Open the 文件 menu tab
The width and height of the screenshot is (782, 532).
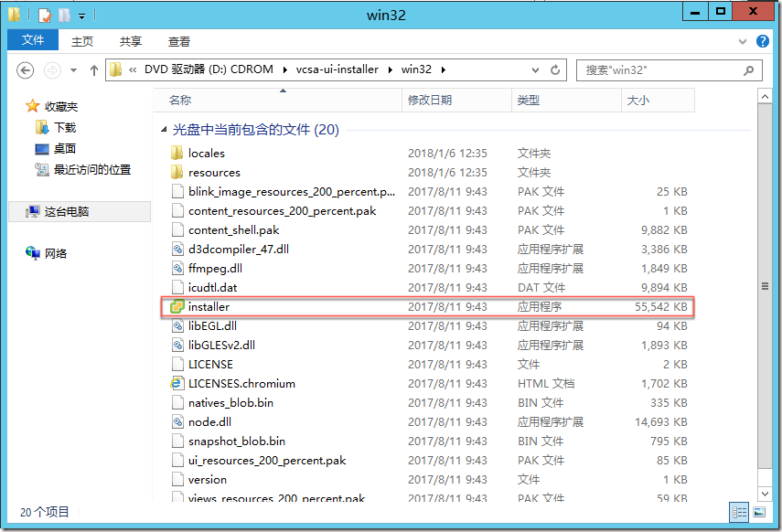click(33, 40)
